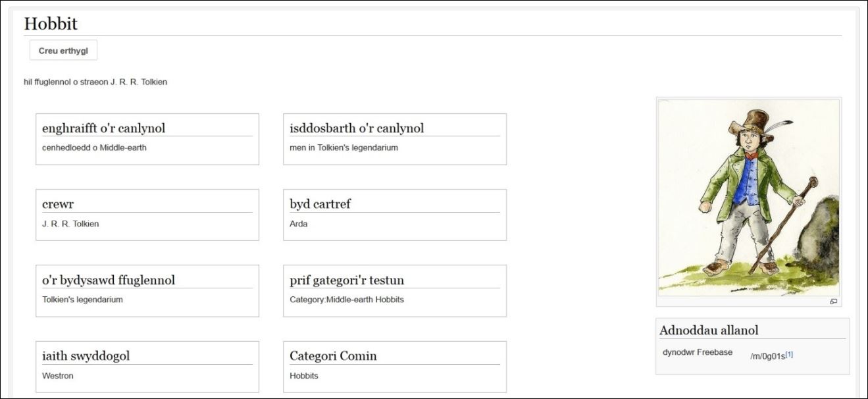Open reference [1] next to Freebase ID
Screen dimensions: 868x399
tap(789, 354)
